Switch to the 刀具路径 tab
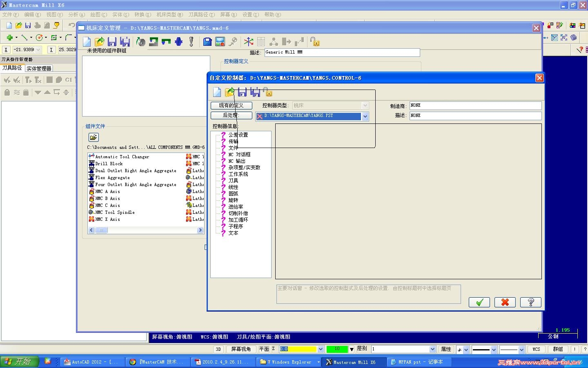The height and width of the screenshot is (368, 588). click(12, 68)
